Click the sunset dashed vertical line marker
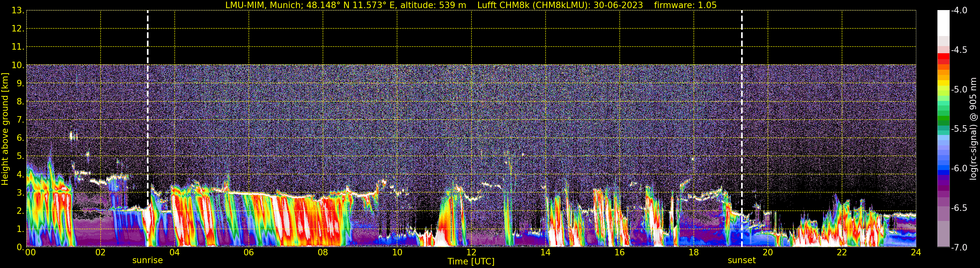This screenshot has height=268, width=980. click(x=741, y=129)
